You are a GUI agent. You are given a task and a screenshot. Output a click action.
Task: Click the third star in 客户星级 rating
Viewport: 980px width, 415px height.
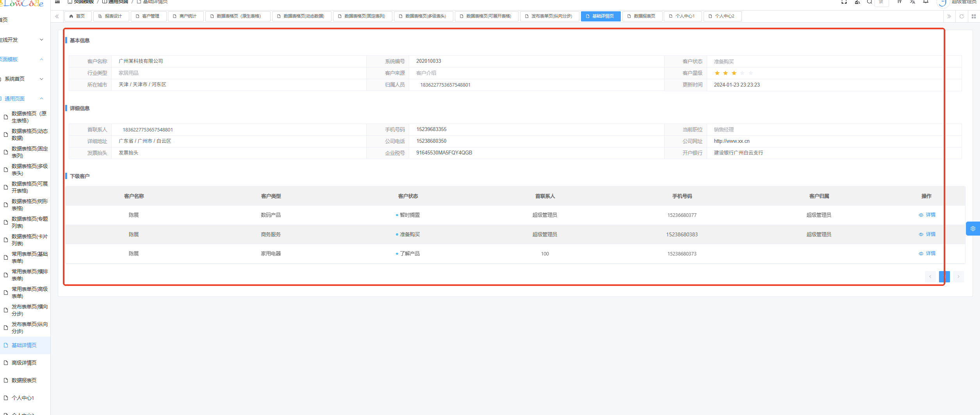point(734,73)
